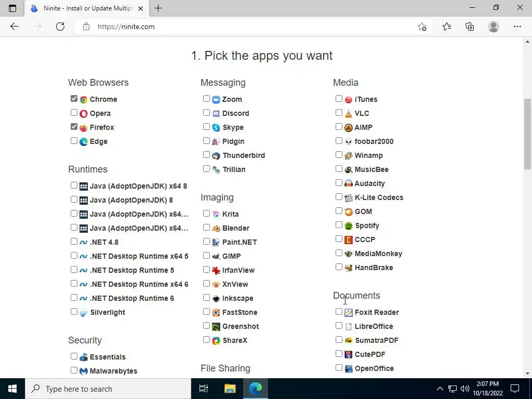Select the LibreOffice checkbox
The image size is (532, 399).
[x=339, y=325]
